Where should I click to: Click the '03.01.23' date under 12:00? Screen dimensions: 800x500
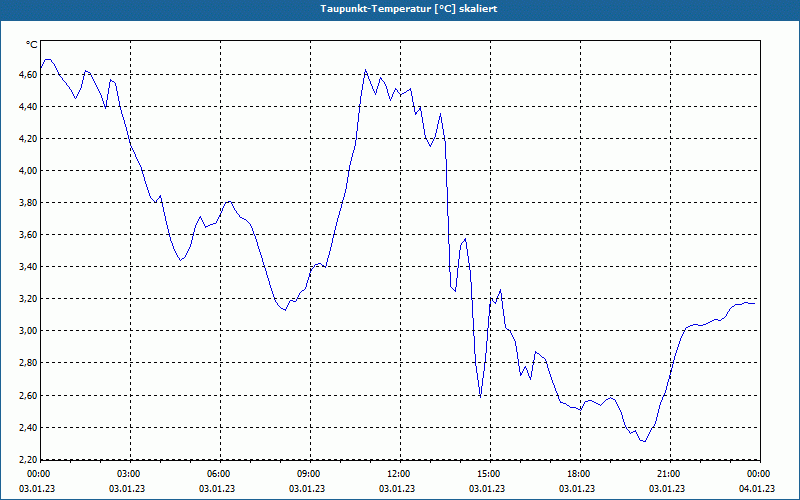click(397, 489)
